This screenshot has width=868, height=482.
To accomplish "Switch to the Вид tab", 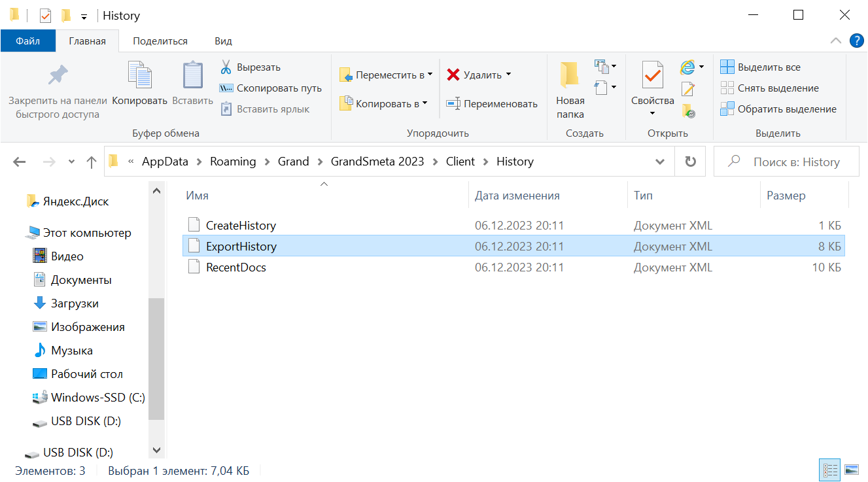I will pyautogui.click(x=224, y=41).
